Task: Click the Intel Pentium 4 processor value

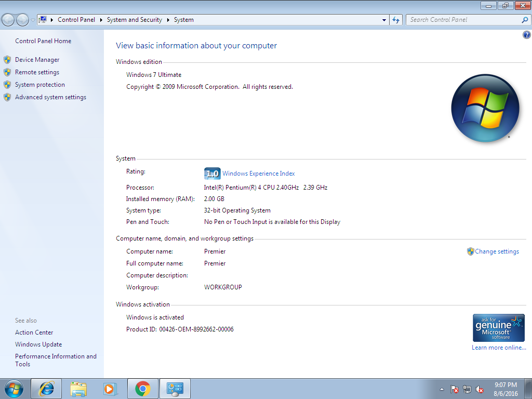Action: coord(265,187)
